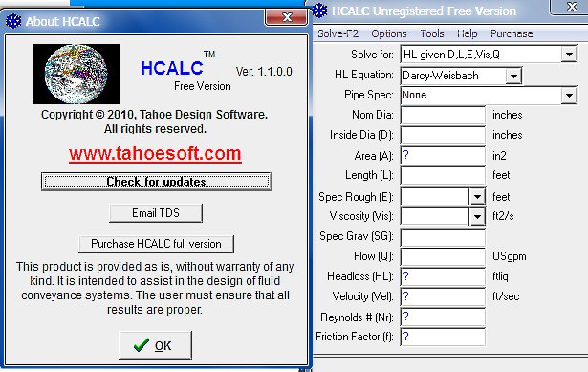Click the Headloss (HL) result field

click(443, 276)
